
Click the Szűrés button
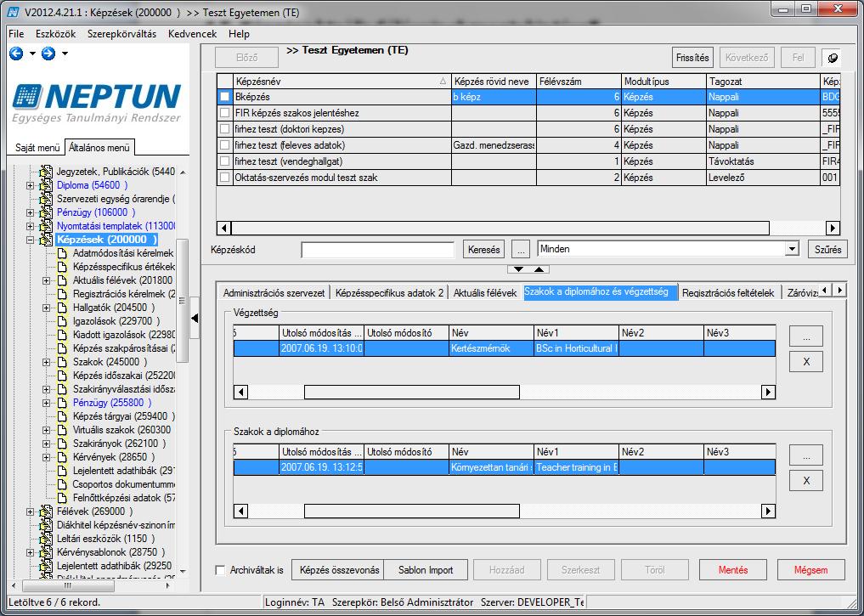tap(827, 250)
